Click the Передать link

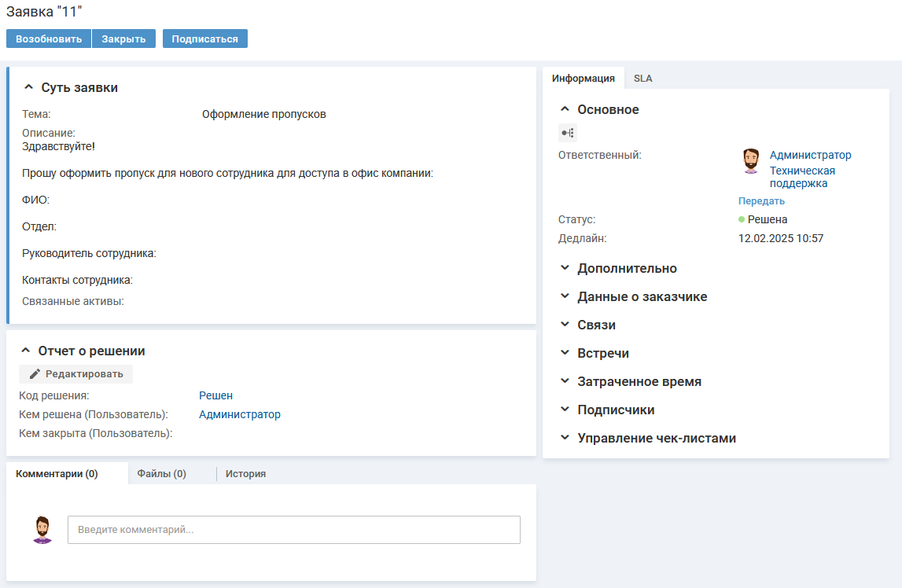761,201
